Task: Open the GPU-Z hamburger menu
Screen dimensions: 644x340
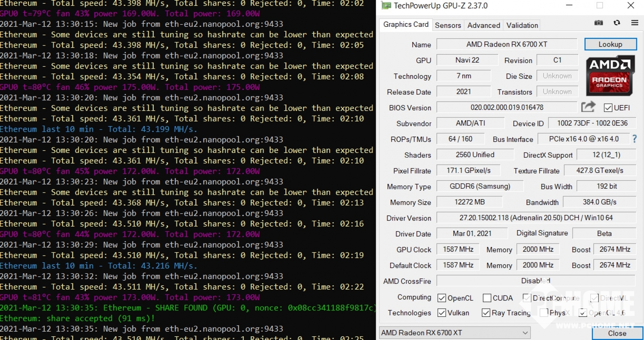Action: (634, 23)
